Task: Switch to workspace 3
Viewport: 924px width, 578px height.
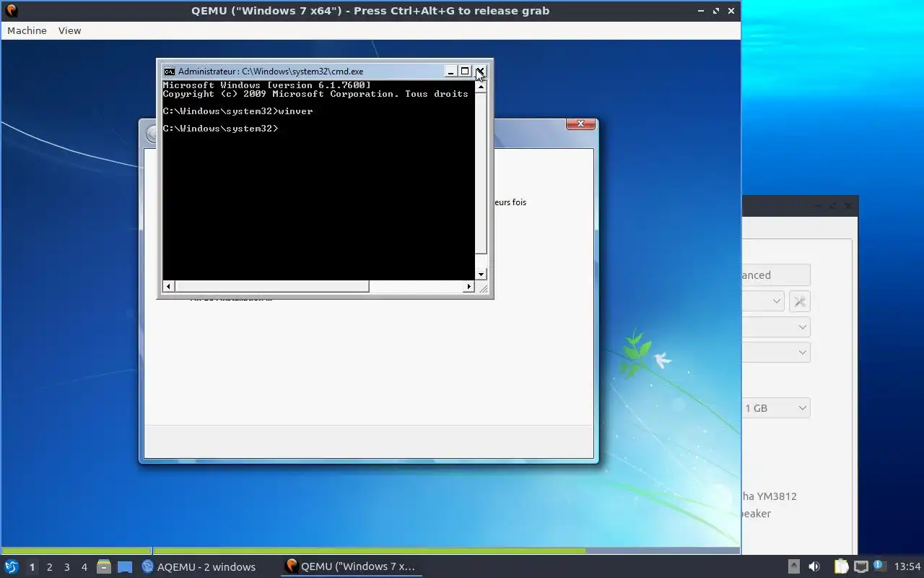Action: pyautogui.click(x=66, y=567)
